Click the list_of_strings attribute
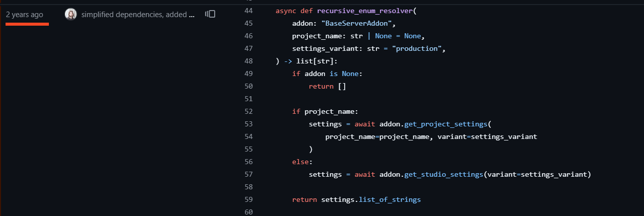The image size is (644, 216). point(390,199)
